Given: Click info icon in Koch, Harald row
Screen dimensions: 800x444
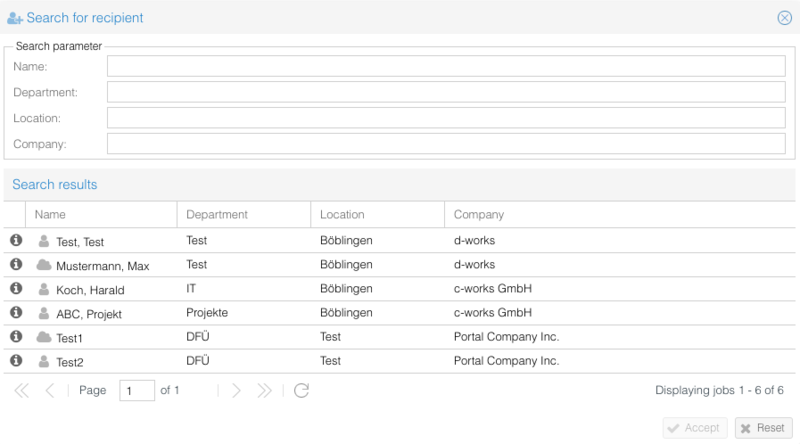Looking at the screenshot, I should pyautogui.click(x=16, y=289).
